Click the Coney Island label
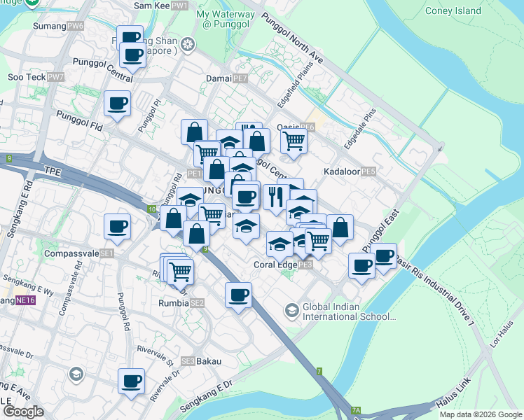524x420 pixels. (x=453, y=10)
